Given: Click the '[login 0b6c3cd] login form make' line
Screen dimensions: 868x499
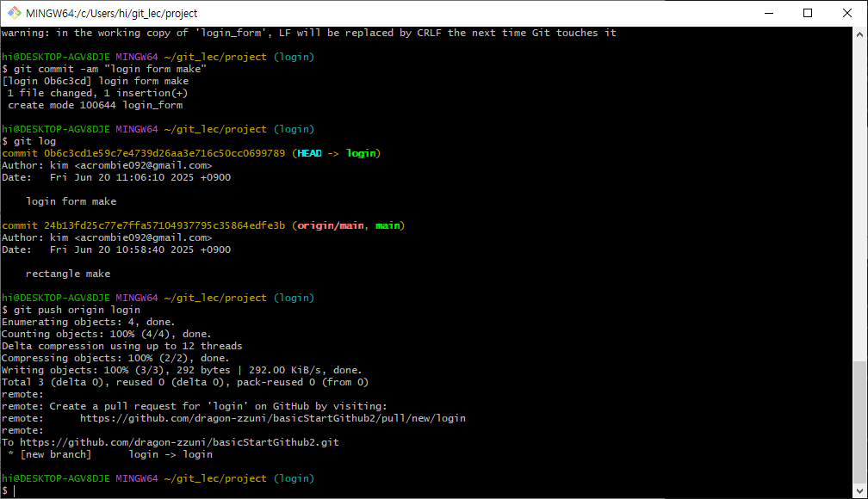Looking at the screenshot, I should [96, 81].
